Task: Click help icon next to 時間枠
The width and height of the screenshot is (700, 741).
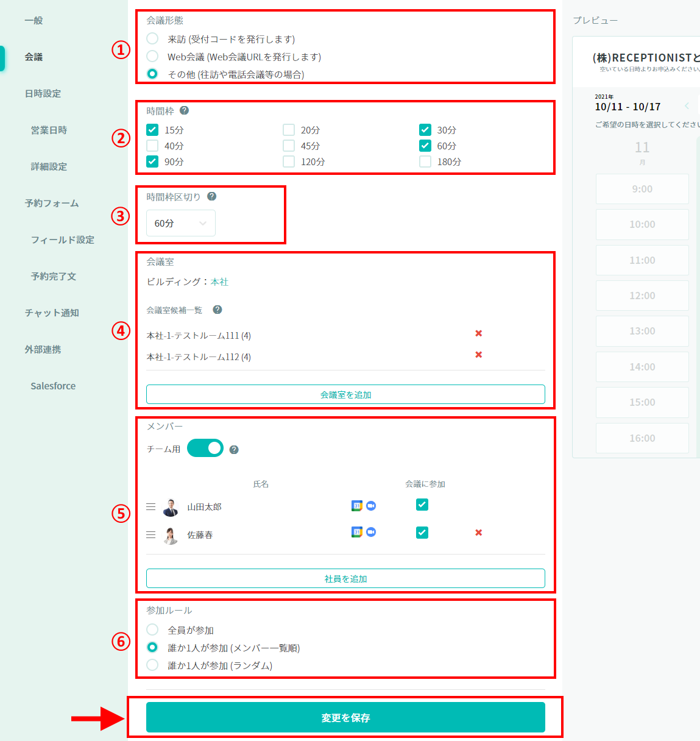Action: pos(184,111)
